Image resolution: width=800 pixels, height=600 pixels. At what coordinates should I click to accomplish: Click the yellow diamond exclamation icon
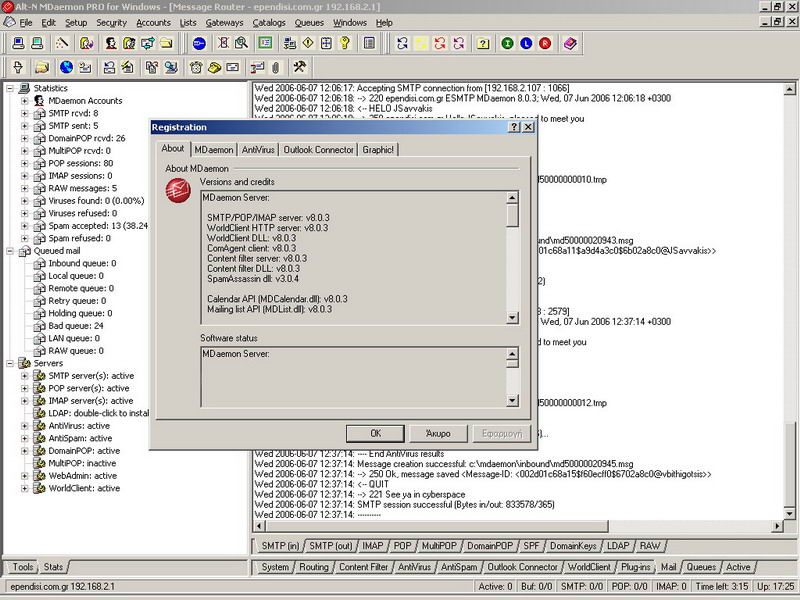click(x=308, y=43)
